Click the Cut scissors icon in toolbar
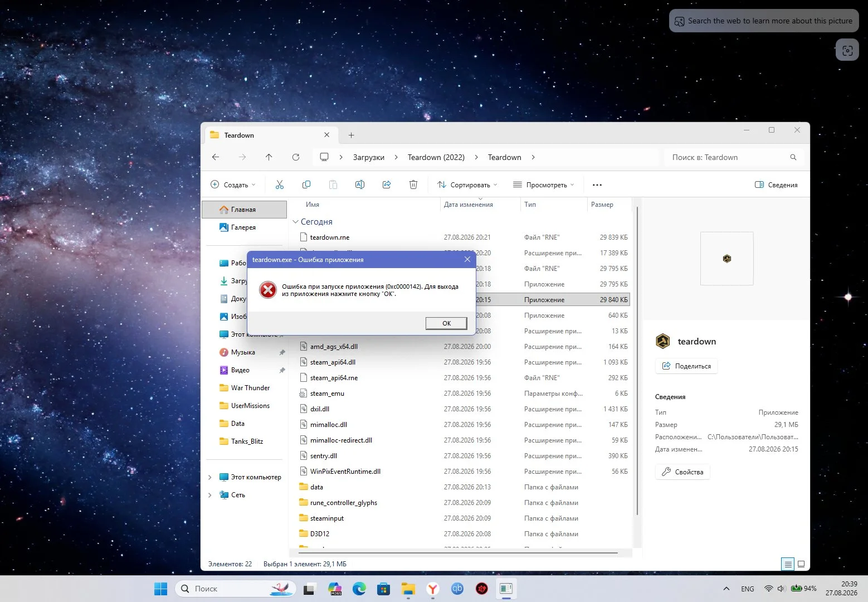The image size is (868, 602). pyautogui.click(x=280, y=185)
